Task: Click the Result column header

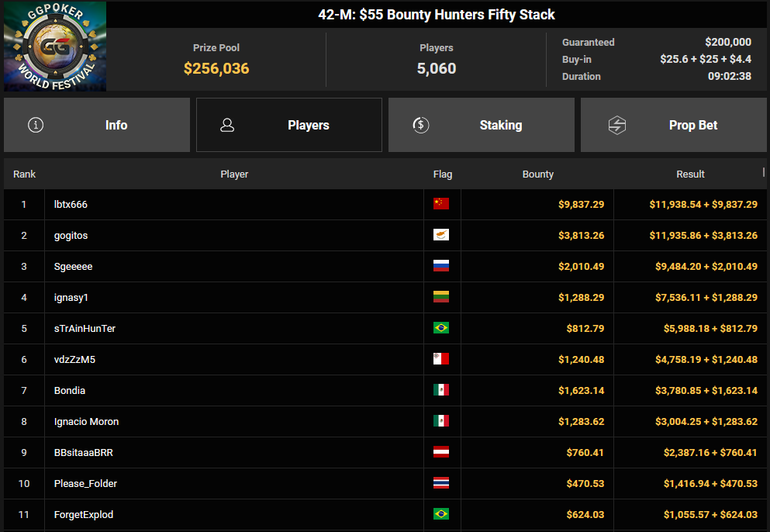Action: (x=690, y=174)
